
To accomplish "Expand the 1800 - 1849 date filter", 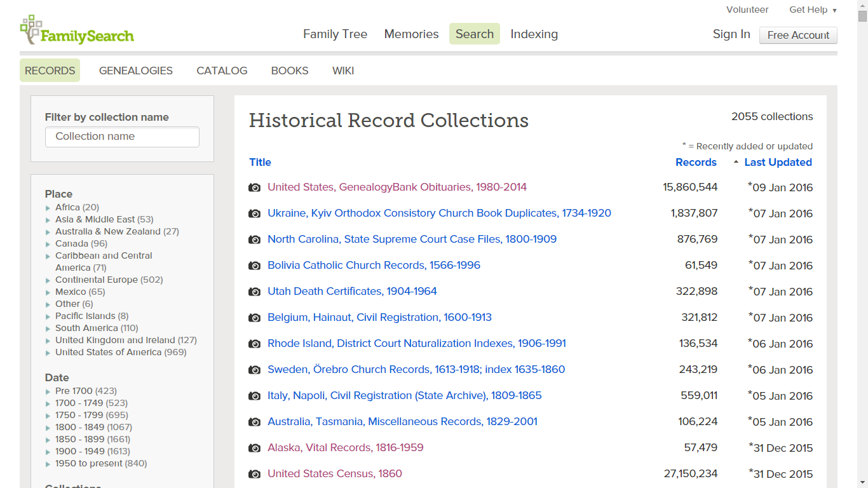I will coord(48,428).
